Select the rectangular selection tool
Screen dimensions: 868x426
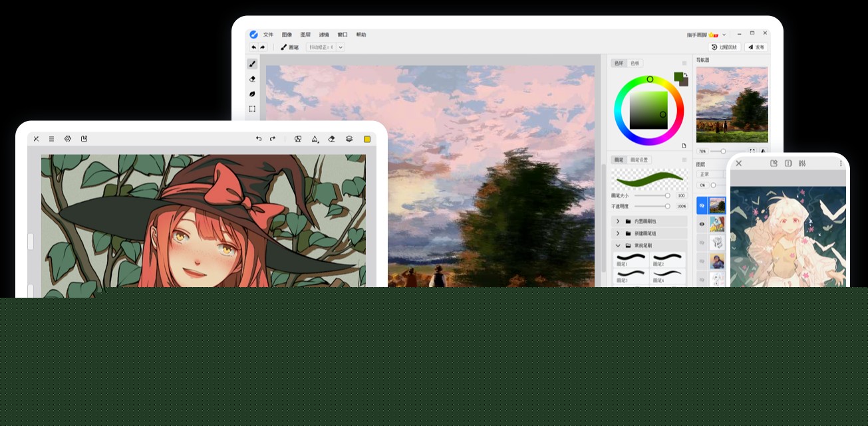tap(252, 108)
